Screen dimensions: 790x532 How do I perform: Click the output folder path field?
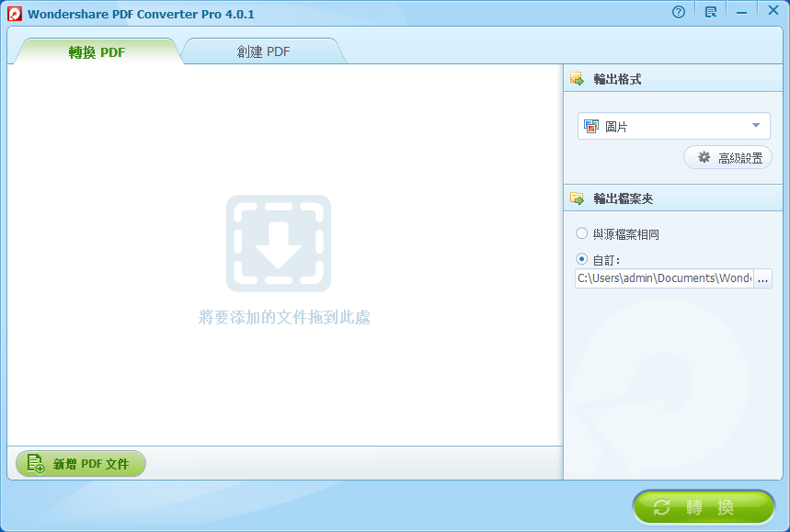pos(664,278)
